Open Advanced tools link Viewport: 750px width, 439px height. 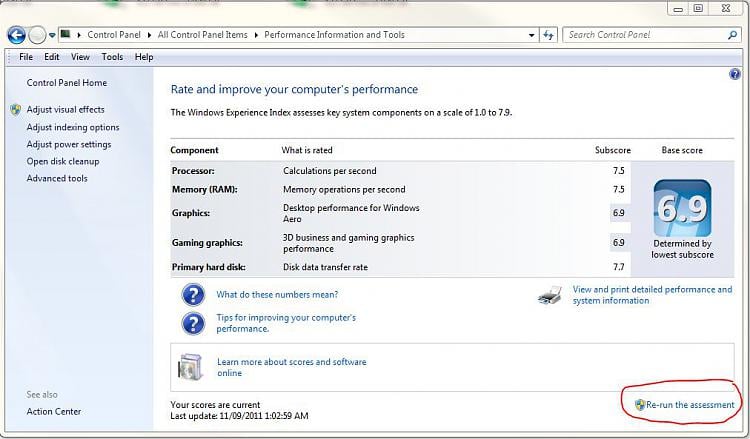57,178
